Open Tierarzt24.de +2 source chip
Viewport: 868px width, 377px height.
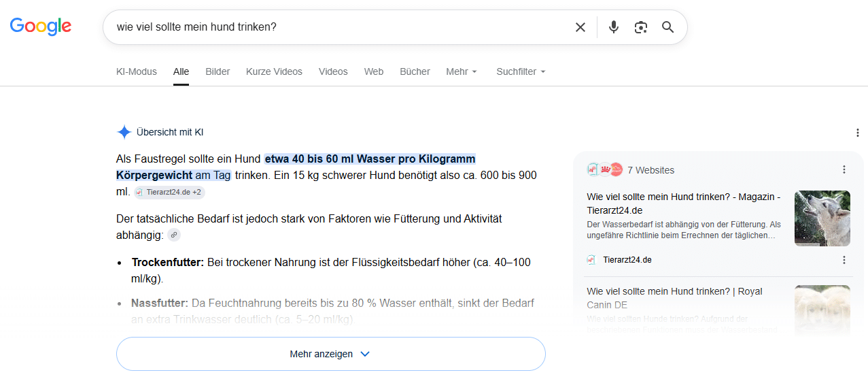169,193
